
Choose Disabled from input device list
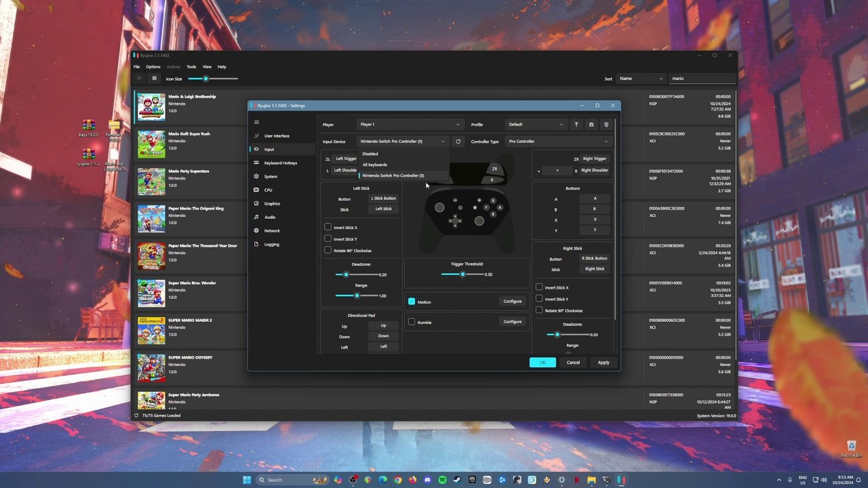pyautogui.click(x=403, y=154)
